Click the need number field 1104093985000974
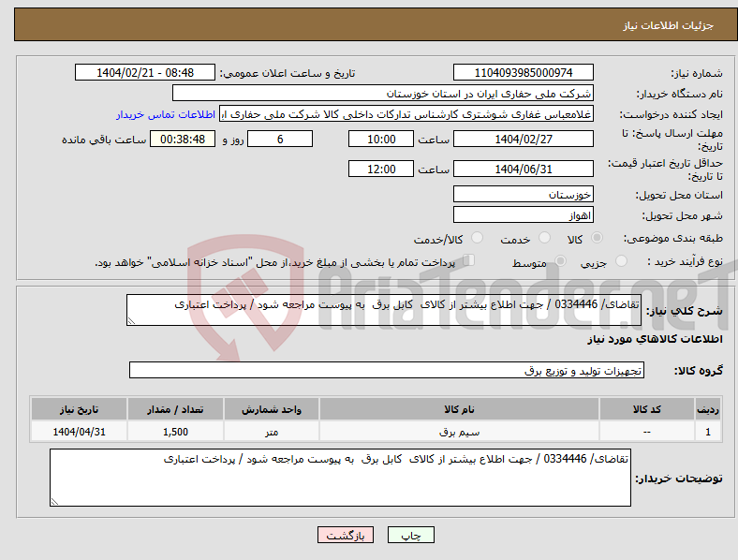 [523, 72]
